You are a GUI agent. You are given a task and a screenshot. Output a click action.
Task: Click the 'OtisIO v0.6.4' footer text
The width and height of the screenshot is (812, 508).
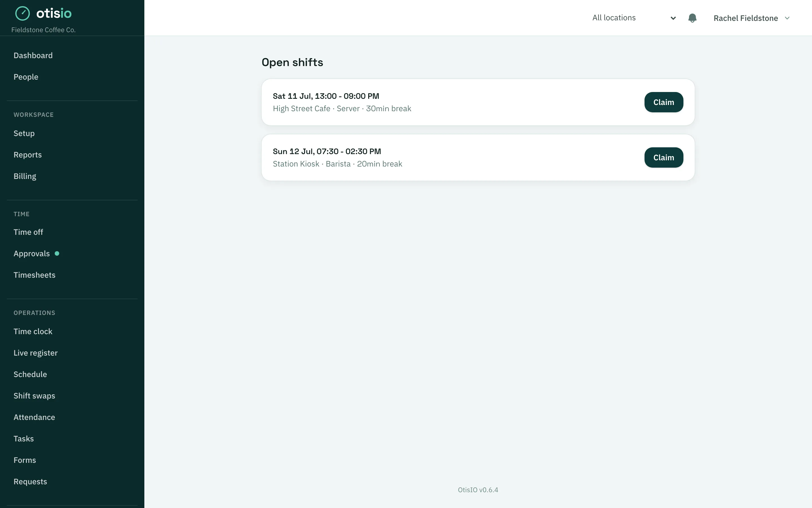point(478,490)
